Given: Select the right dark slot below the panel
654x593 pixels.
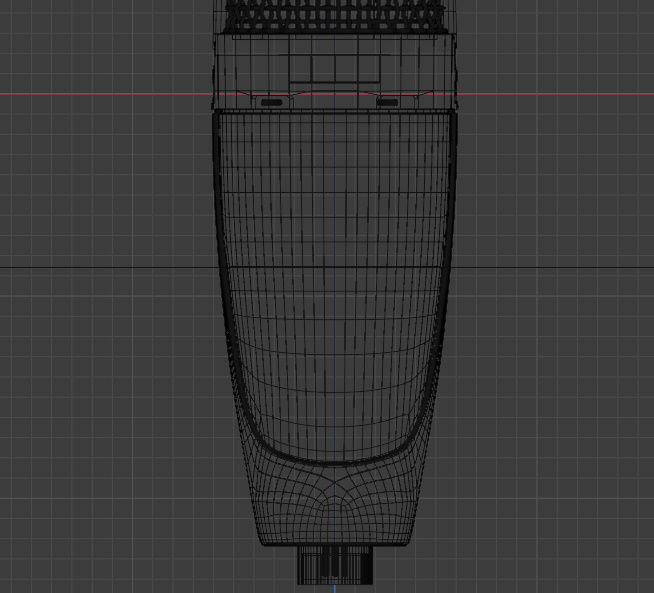Looking at the screenshot, I should coord(387,102).
